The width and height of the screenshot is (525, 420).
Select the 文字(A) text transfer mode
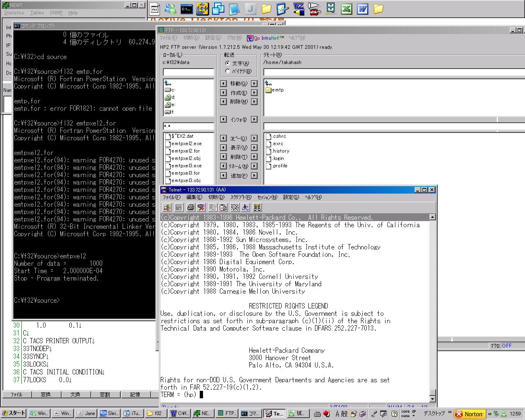tap(237, 63)
